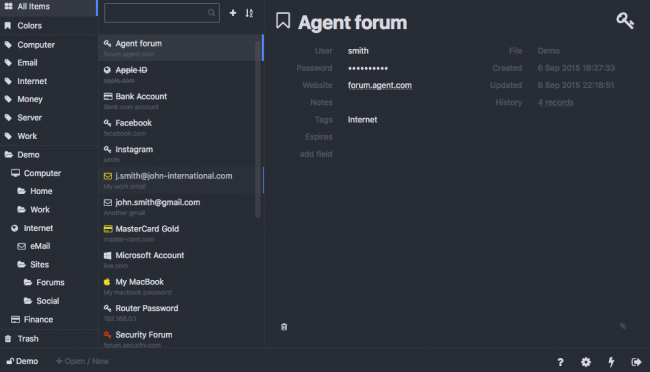Screen dimensions: 650x372
Task: Open the Internet group with globe icon
Action: (x=48, y=228)
